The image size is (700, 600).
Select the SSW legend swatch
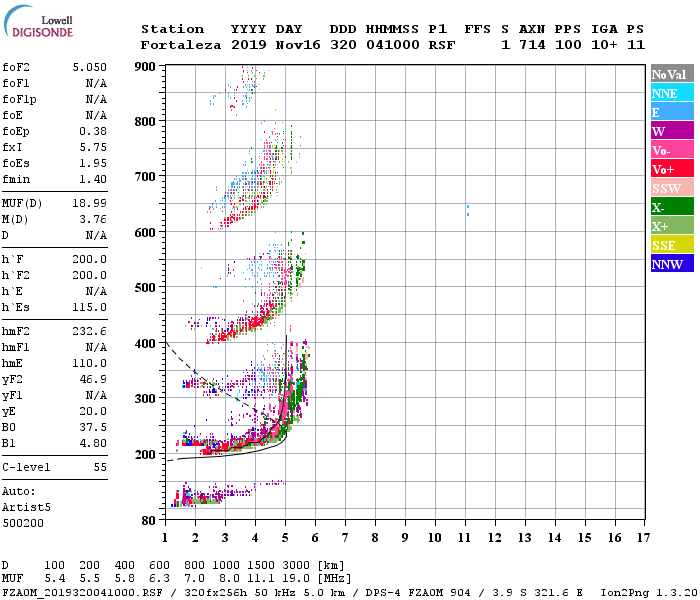(x=672, y=188)
